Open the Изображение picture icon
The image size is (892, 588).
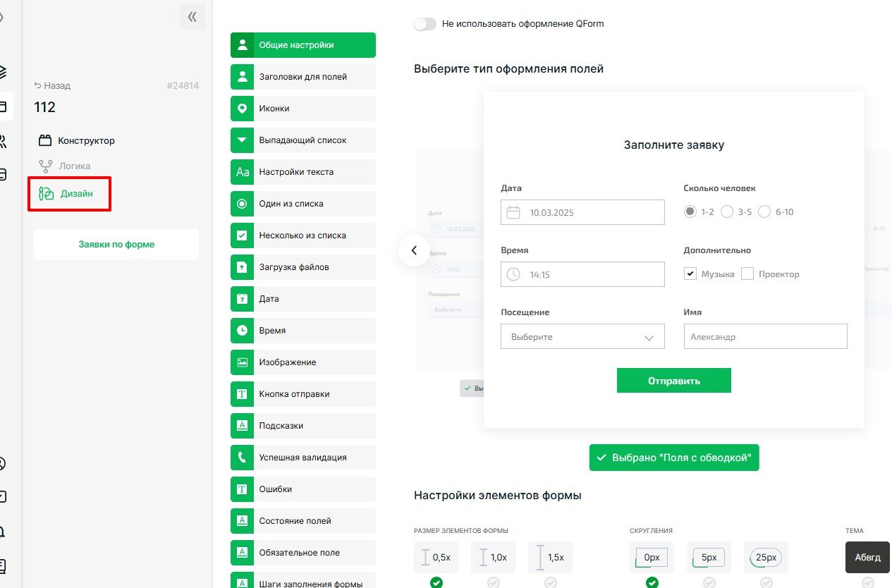point(242,362)
